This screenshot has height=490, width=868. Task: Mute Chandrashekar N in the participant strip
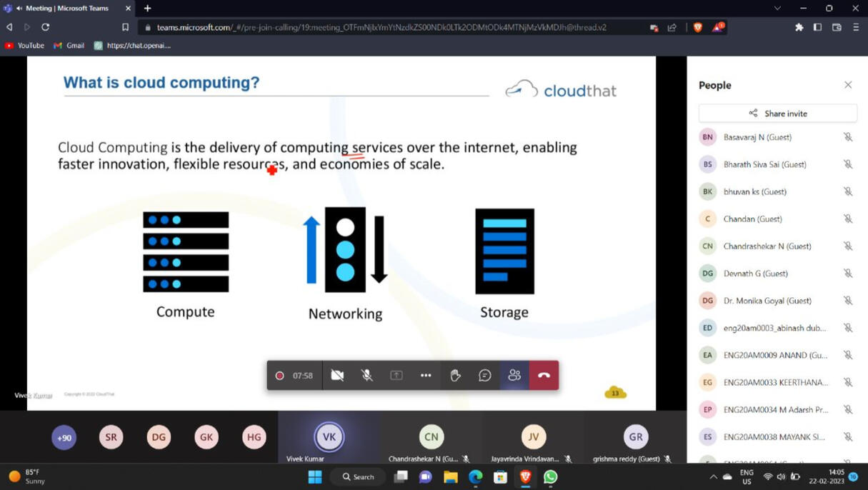465,459
